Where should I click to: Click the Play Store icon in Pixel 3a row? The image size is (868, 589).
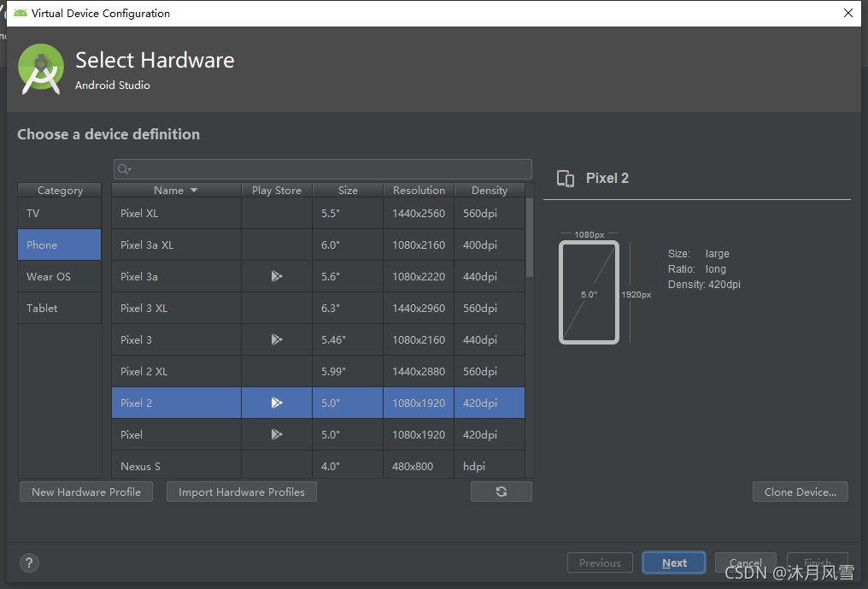(x=277, y=276)
